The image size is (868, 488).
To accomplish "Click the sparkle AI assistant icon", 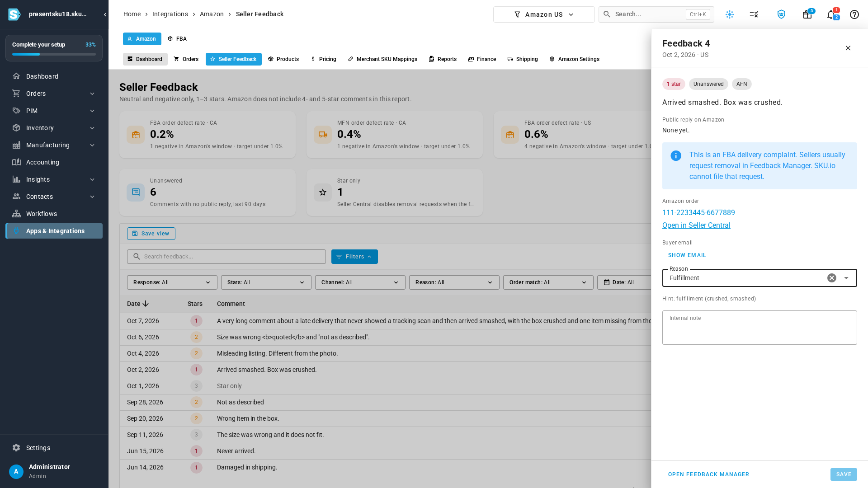I will [730, 14].
